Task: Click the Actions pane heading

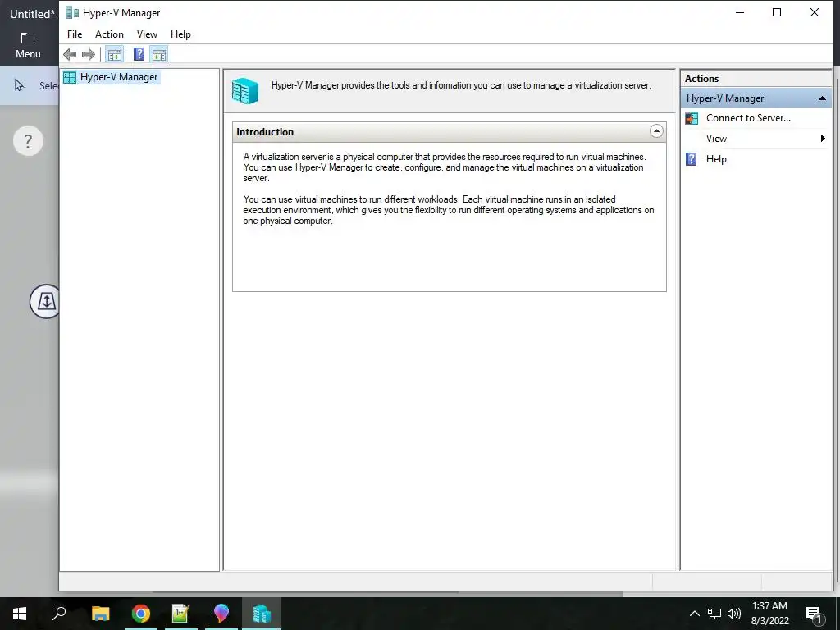Action: click(x=701, y=78)
